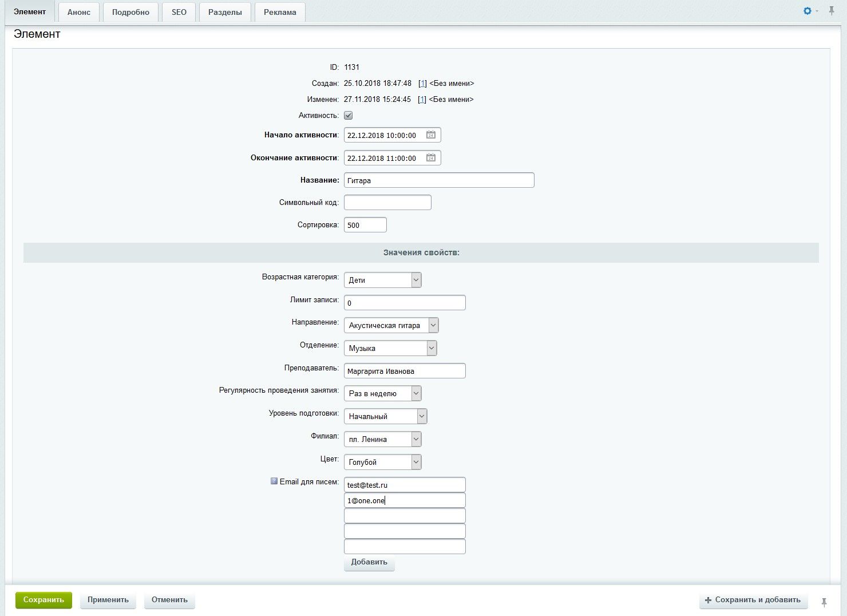Screen dimensions: 847x616
Task: Click the help icon beside Email для писем
Action: click(274, 481)
